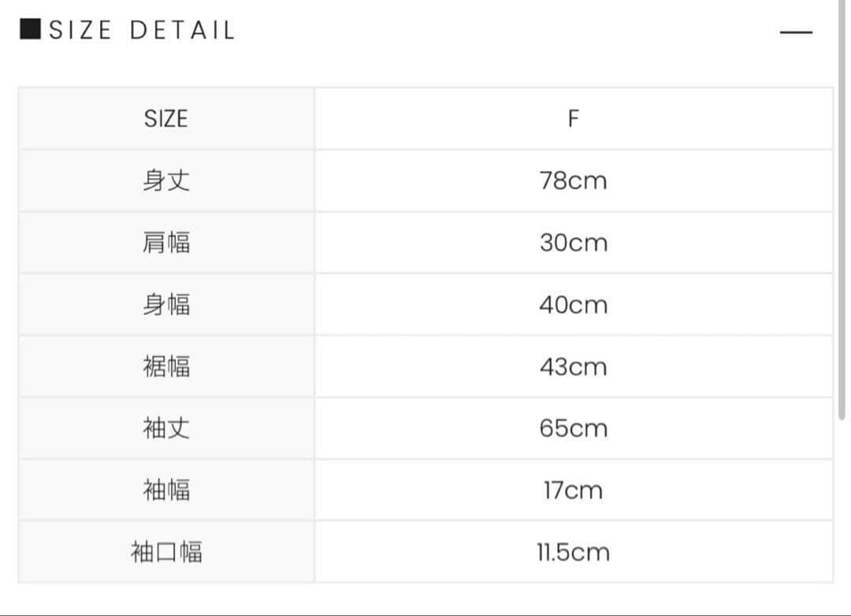
Task: Select the 身幅 row label
Action: click(165, 304)
